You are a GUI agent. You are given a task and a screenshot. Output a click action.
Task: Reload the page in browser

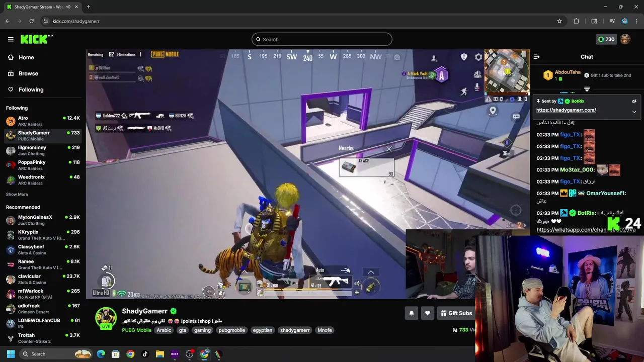coord(31,21)
